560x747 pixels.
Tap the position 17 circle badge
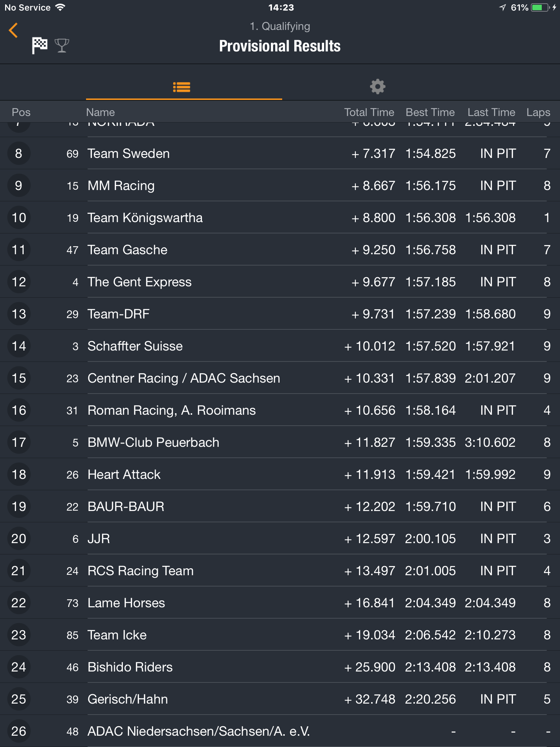tap(19, 442)
